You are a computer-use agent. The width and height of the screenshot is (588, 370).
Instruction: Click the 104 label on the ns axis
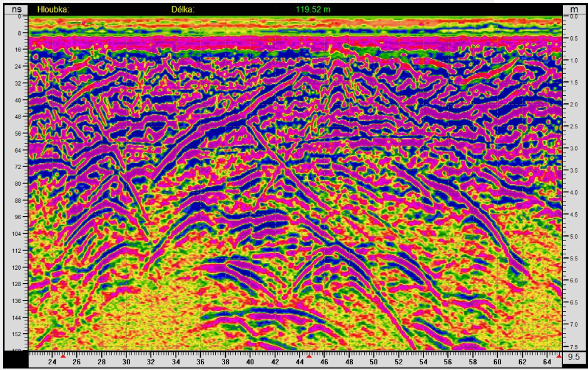17,234
